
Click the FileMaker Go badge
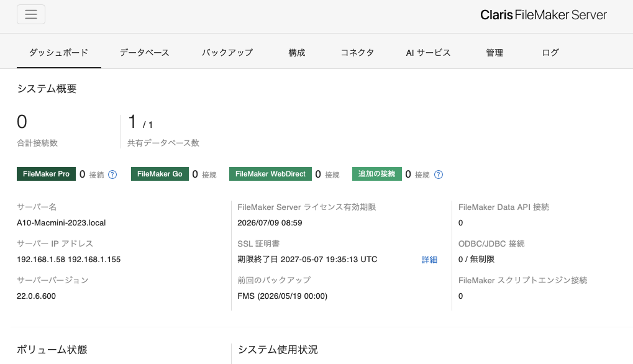point(160,174)
